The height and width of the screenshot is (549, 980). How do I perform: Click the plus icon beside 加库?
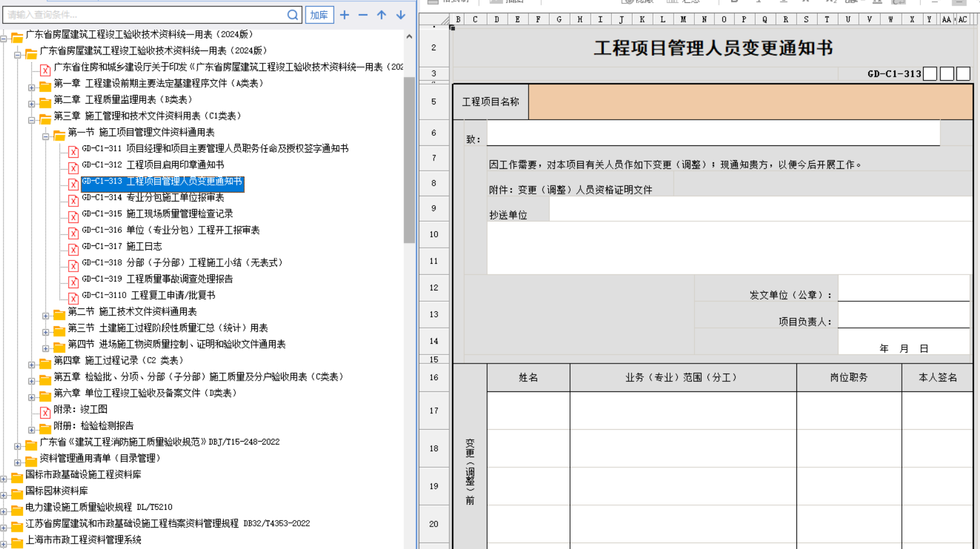pyautogui.click(x=344, y=15)
